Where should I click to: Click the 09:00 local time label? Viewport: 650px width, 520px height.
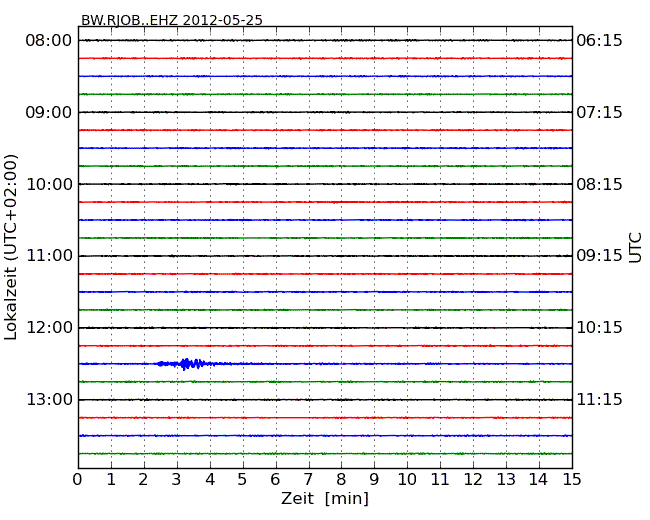[49, 112]
